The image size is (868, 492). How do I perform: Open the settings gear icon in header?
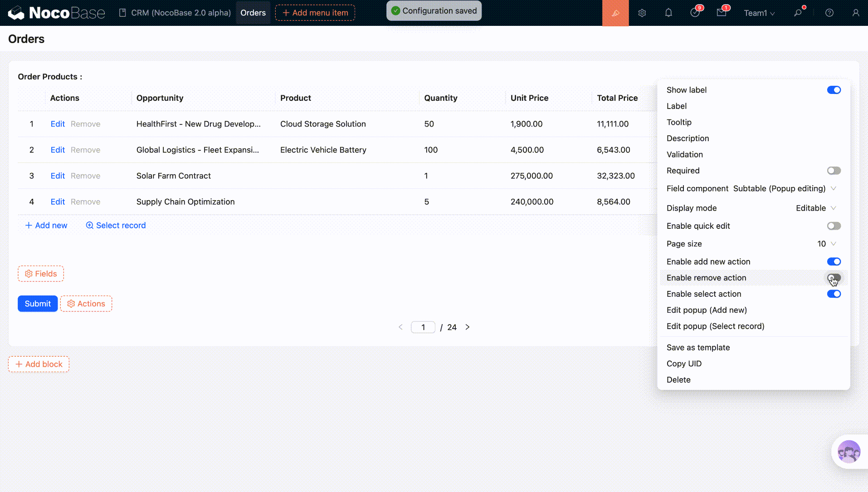click(x=642, y=13)
